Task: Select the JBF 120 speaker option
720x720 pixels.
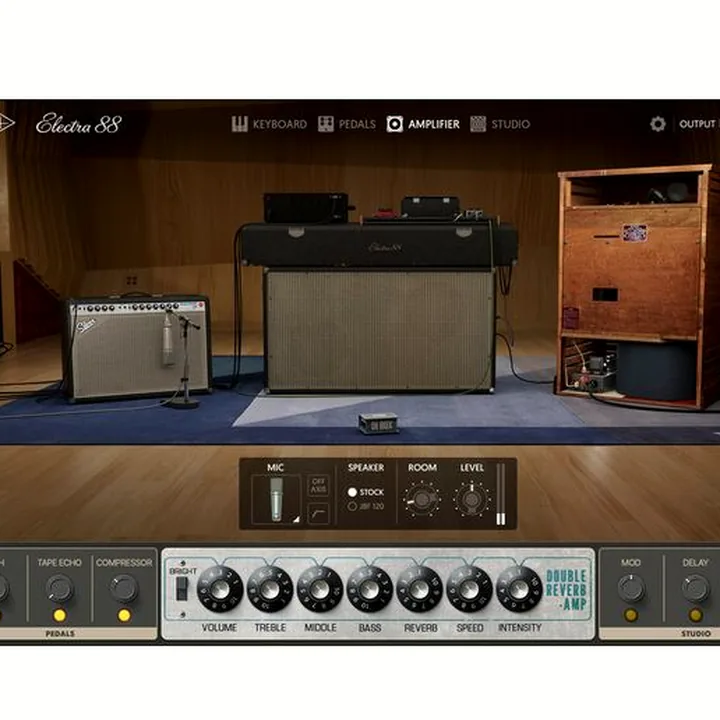Action: pyautogui.click(x=366, y=506)
